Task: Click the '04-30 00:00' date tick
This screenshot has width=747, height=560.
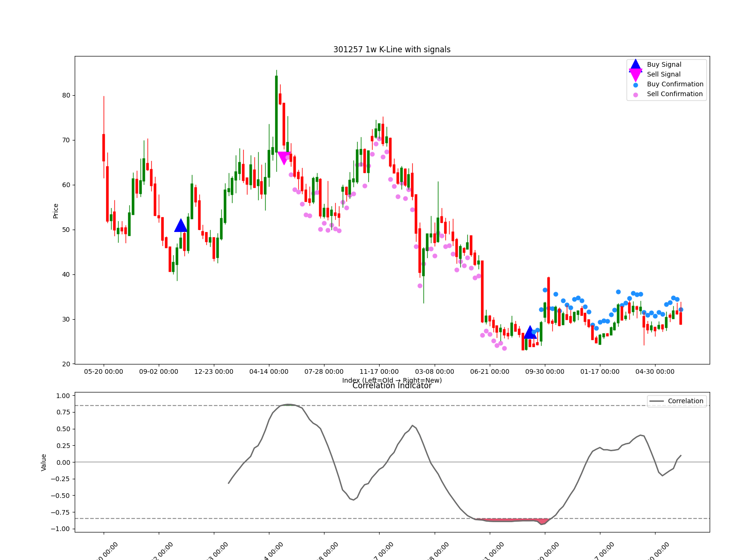Action: [655, 372]
